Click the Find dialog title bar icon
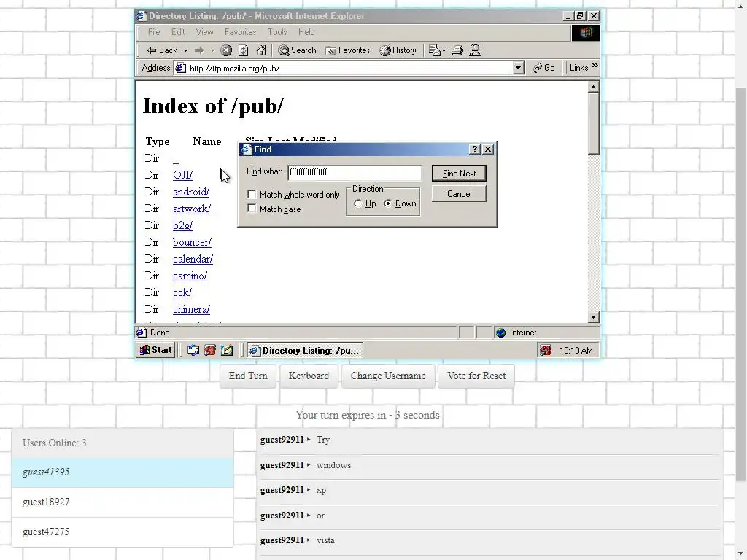Screen dimensions: 747x560 pos(246,149)
